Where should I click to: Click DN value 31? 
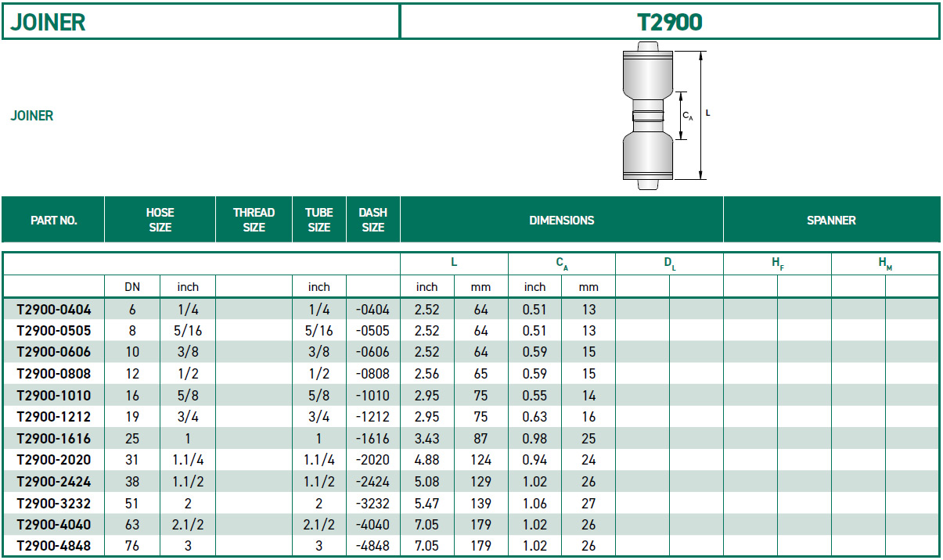(x=132, y=460)
